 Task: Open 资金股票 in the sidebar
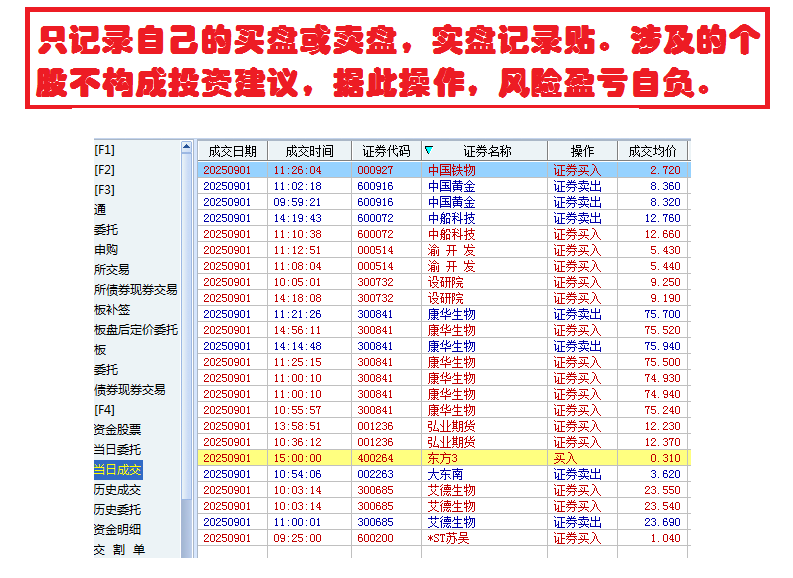pyautogui.click(x=117, y=430)
